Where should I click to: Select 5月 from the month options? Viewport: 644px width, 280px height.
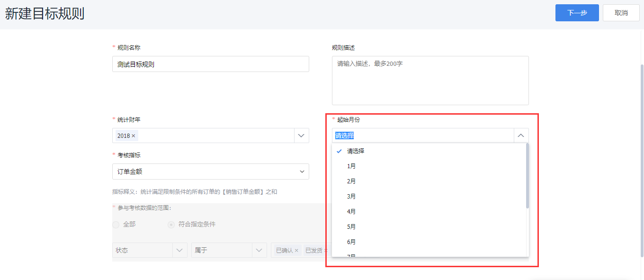click(351, 227)
